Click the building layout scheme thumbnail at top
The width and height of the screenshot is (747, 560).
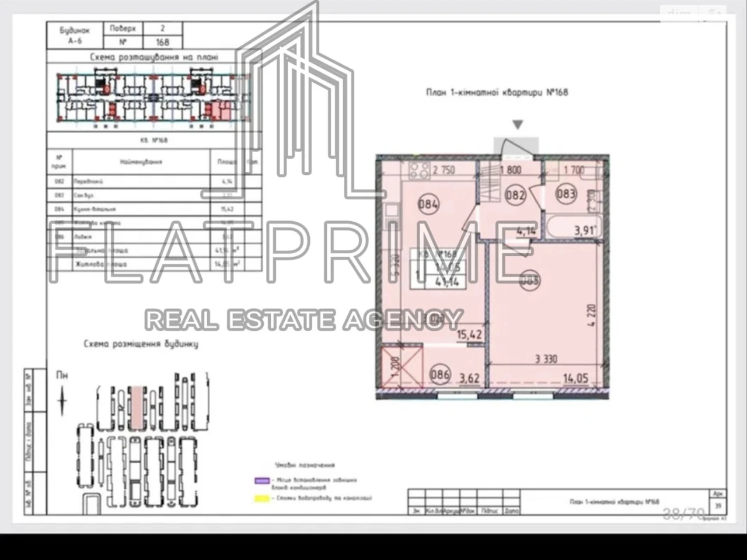(x=153, y=97)
